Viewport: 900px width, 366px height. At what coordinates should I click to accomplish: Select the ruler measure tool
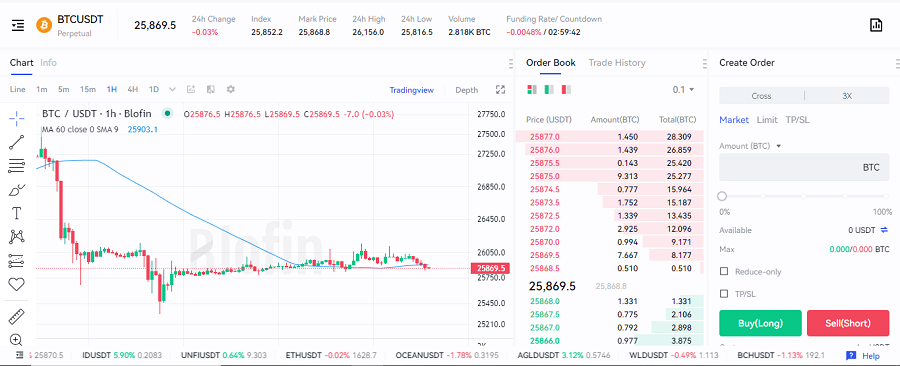(x=17, y=316)
